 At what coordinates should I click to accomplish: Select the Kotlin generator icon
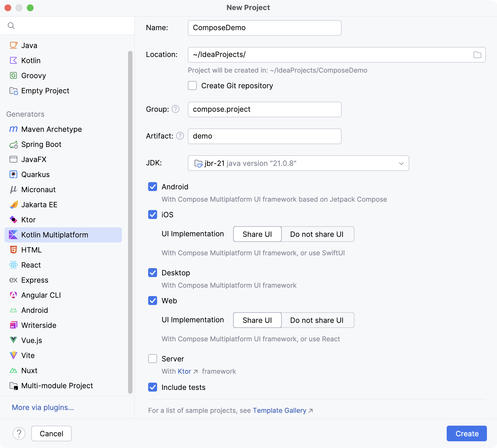13,60
